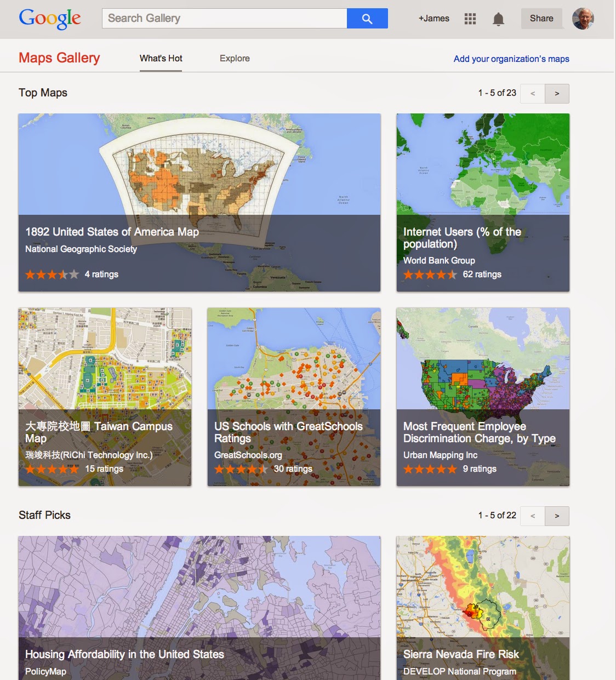The image size is (616, 680).
Task: Click the 4 ratings text
Action: (101, 274)
